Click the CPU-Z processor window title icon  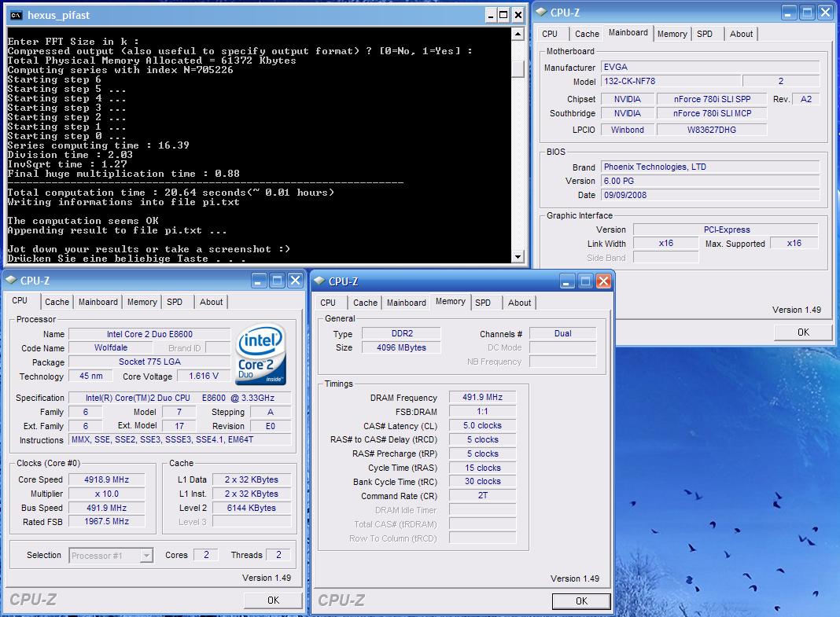click(x=11, y=281)
